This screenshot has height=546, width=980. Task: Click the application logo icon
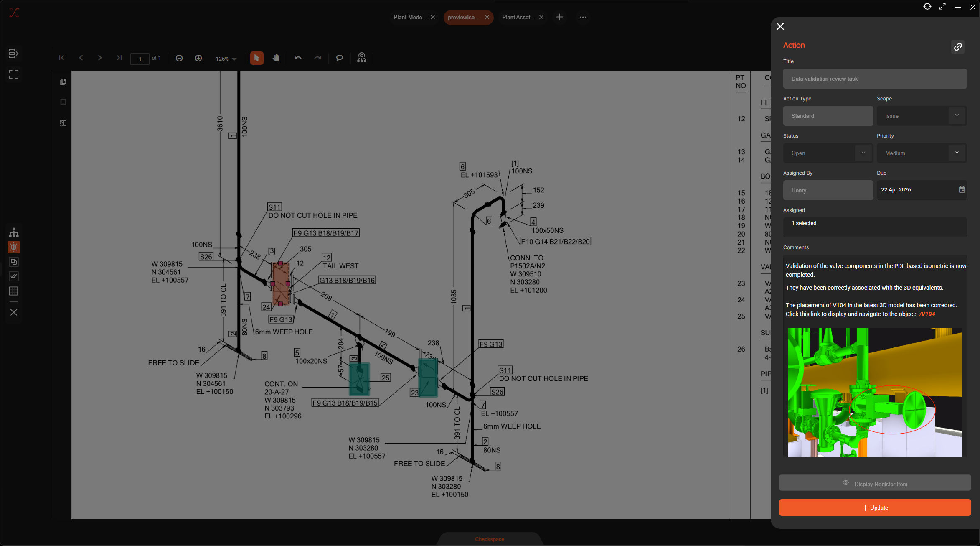tap(14, 13)
